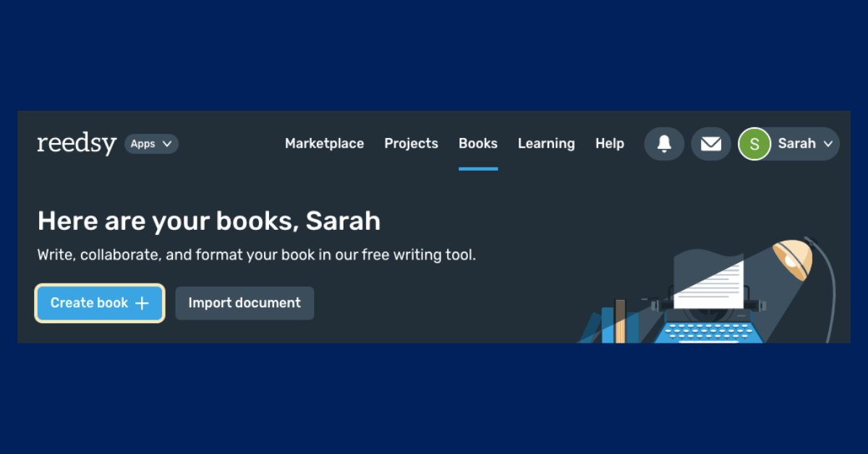
Task: Open the Apps chevron arrow
Action: [x=169, y=144]
